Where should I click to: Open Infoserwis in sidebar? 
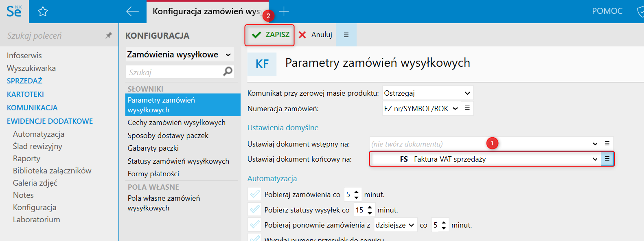(x=24, y=55)
